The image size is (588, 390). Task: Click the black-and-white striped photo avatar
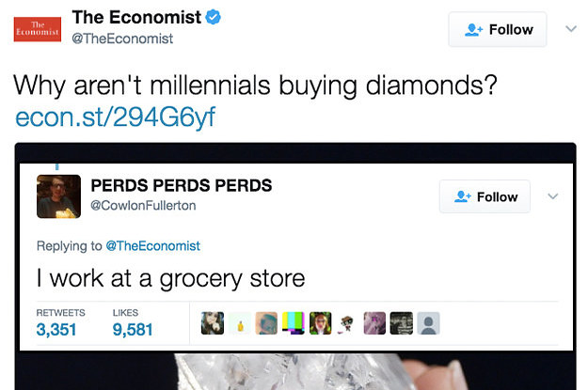pyautogui.click(x=401, y=322)
